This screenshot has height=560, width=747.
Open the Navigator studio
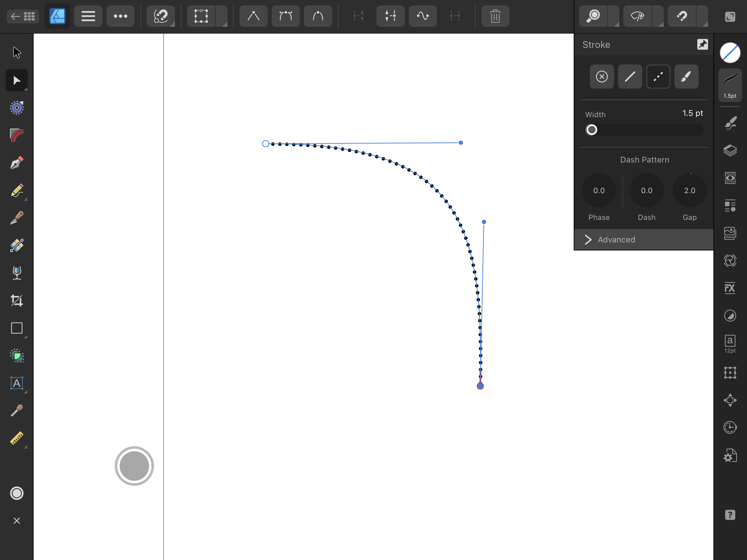coord(730,400)
